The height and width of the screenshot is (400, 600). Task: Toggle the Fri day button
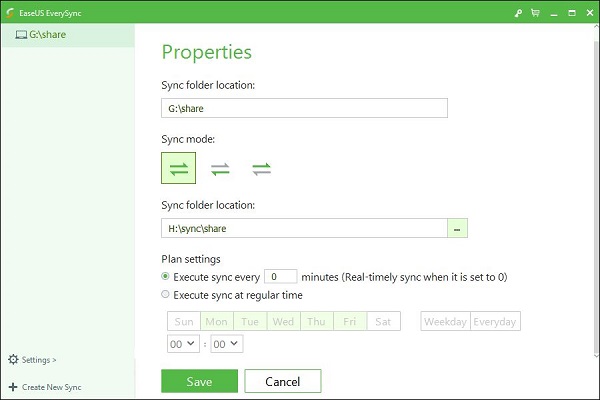tap(350, 321)
